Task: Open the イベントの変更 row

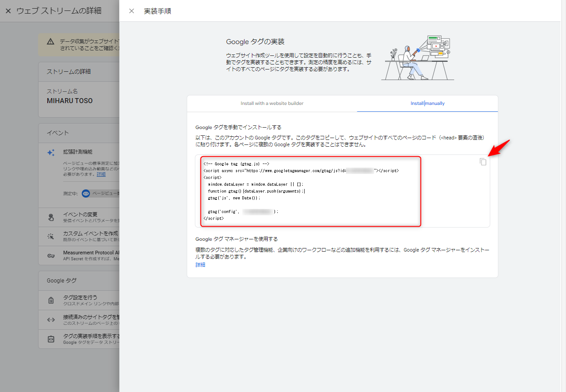Action: [x=79, y=217]
